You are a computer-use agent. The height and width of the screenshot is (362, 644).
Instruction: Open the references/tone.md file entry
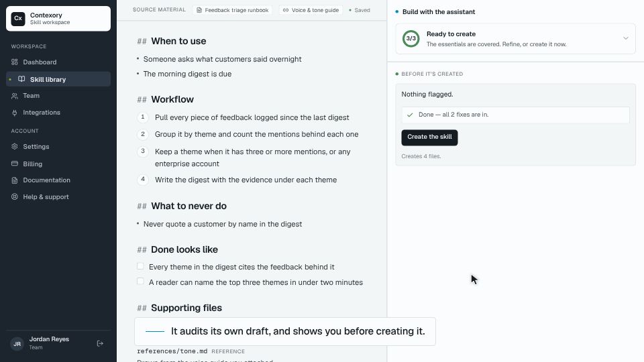[x=172, y=351]
